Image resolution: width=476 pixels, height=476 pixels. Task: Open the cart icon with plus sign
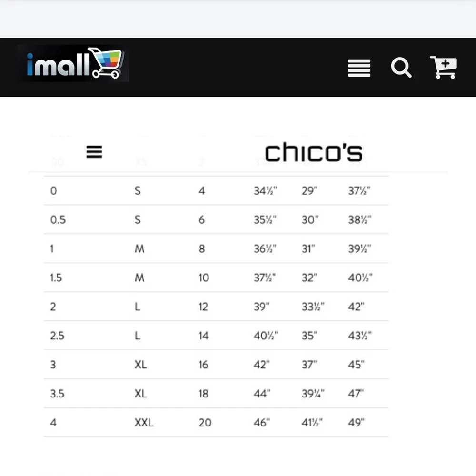(444, 67)
